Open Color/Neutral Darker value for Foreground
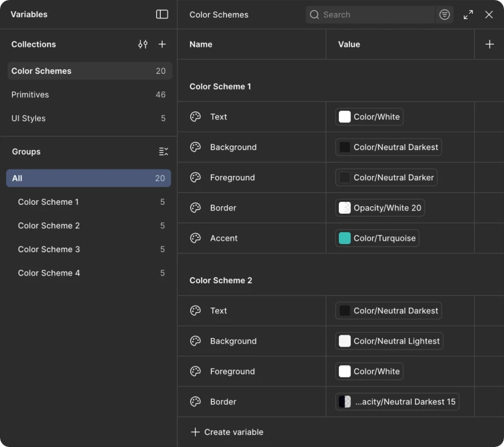 (x=386, y=178)
